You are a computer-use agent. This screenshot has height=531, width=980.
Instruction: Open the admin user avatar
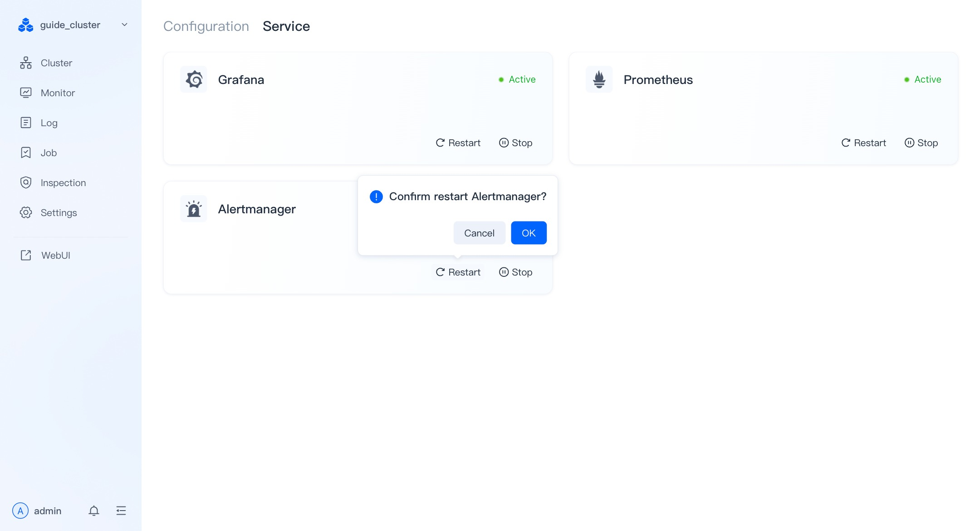(20, 511)
